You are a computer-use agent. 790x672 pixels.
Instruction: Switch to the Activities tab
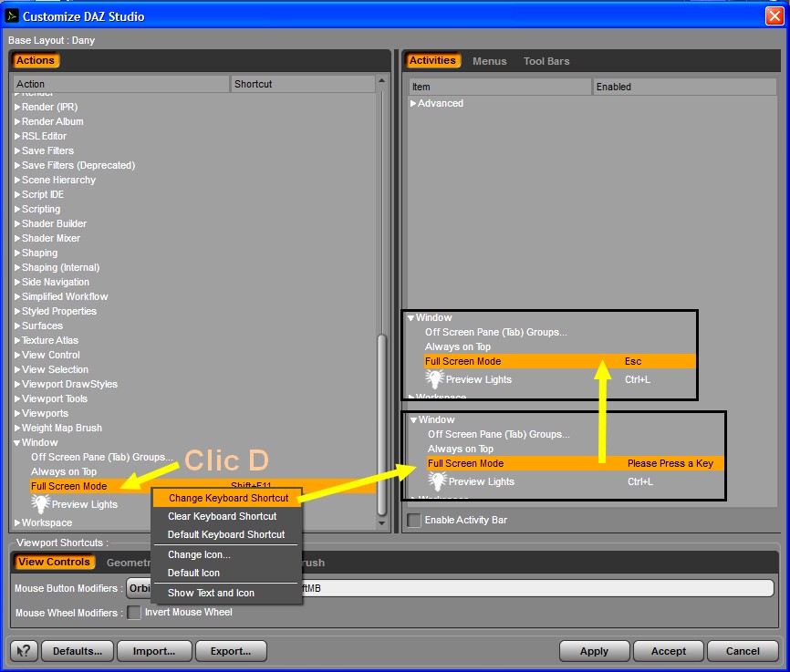pyautogui.click(x=432, y=60)
